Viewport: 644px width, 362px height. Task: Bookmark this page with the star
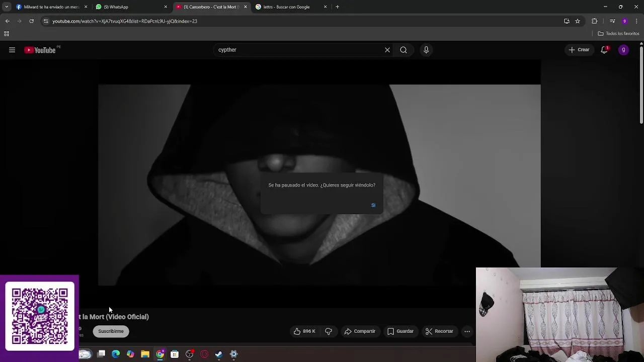coord(578,21)
